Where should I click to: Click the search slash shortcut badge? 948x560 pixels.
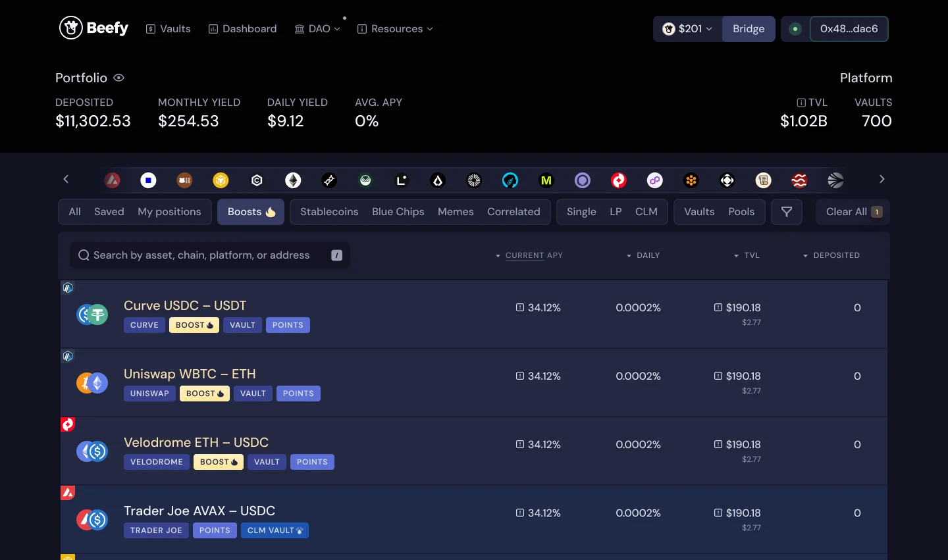tap(337, 255)
